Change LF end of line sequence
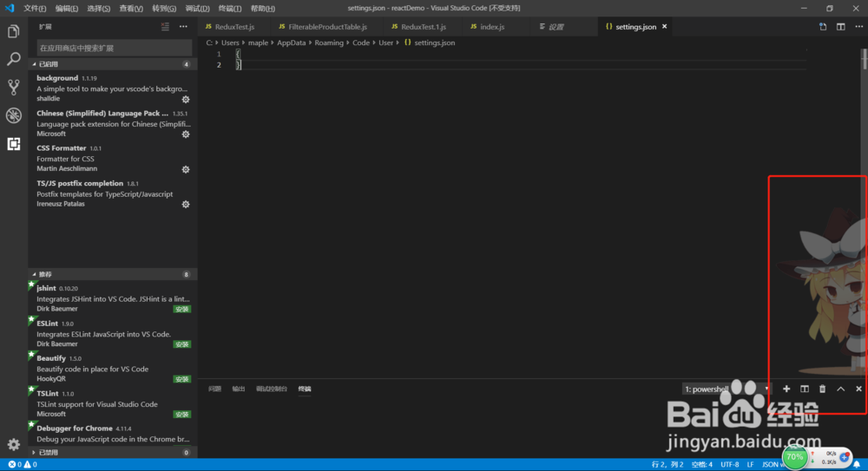Viewport: 868px width, 471px height. (750, 464)
